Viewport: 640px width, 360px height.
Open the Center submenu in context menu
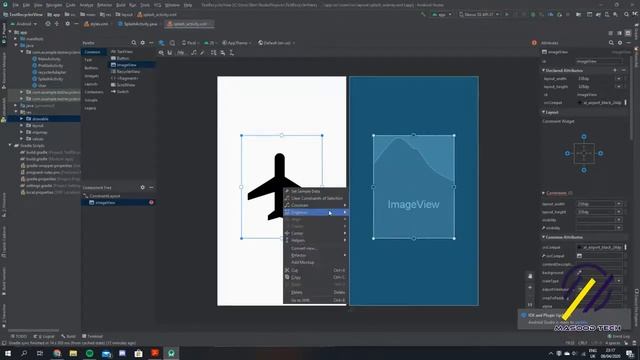click(x=315, y=233)
